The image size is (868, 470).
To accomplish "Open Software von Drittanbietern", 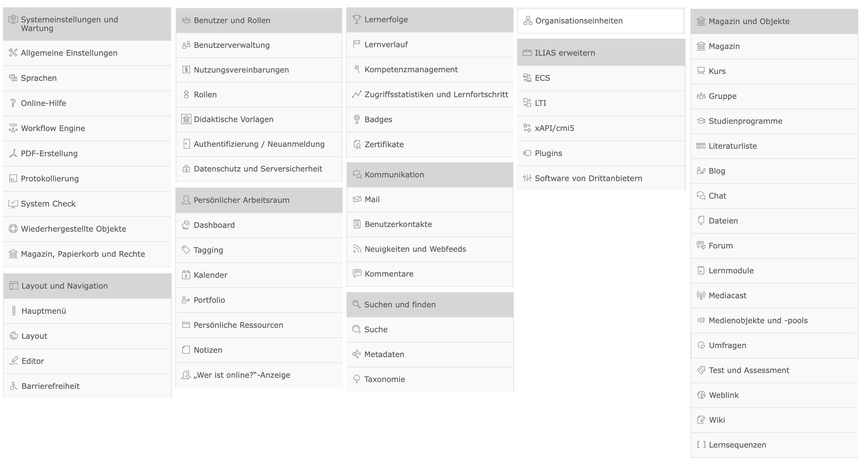I will (588, 178).
